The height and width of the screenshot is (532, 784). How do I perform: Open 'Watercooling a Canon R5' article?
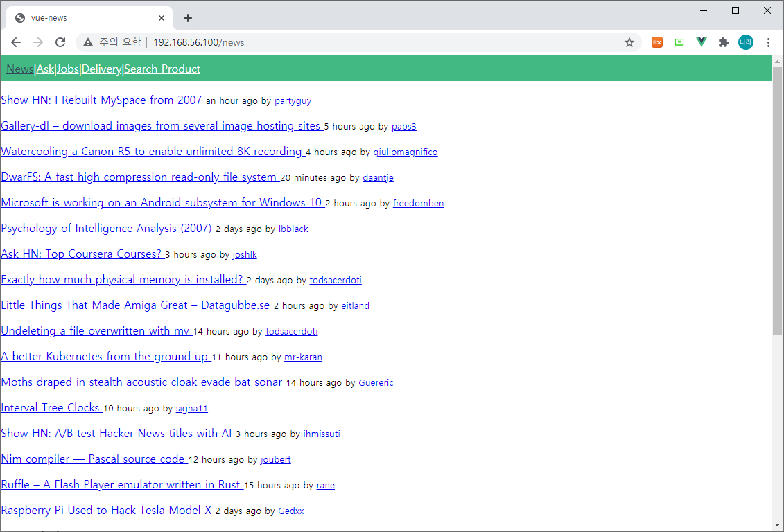click(153, 152)
